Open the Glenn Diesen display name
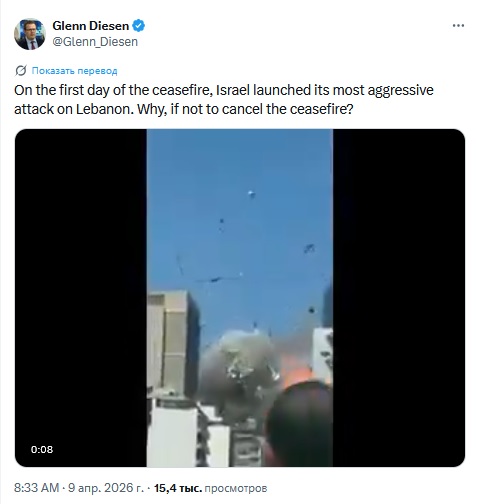 tap(91, 26)
